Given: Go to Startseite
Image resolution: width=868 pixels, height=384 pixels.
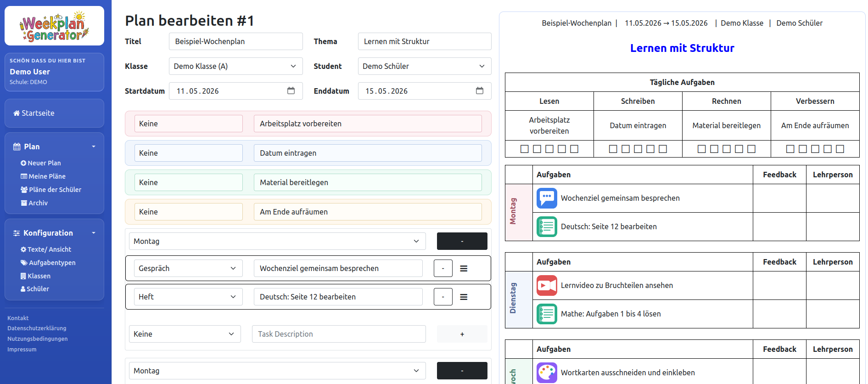Looking at the screenshot, I should (x=54, y=113).
